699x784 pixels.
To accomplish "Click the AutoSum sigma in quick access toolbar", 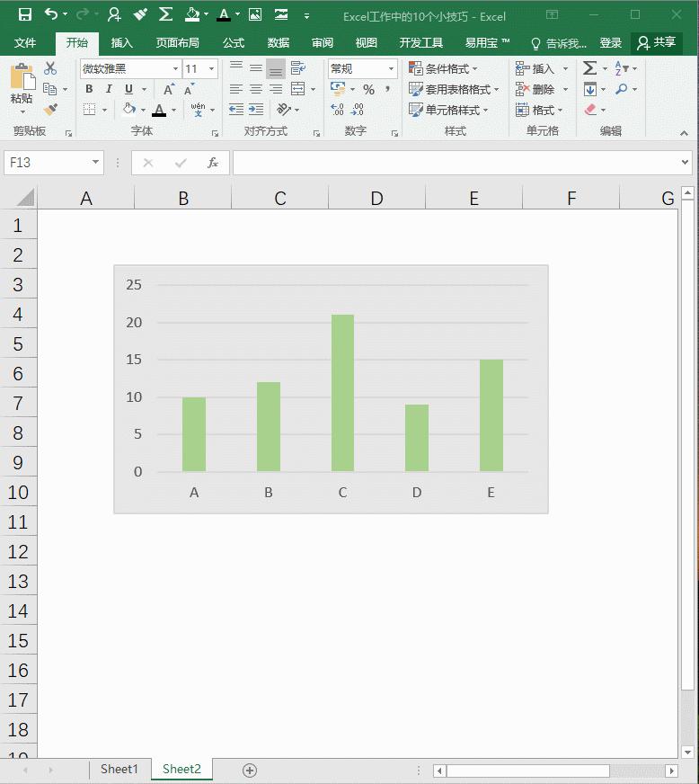I will click(x=165, y=14).
